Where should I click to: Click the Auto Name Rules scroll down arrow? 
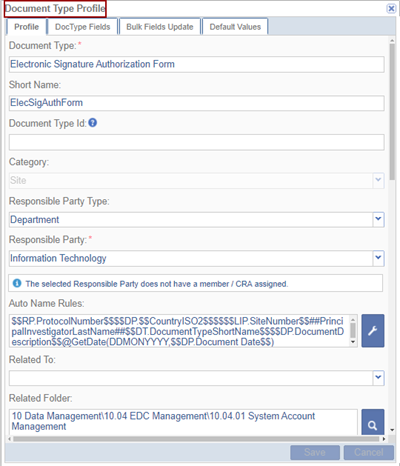pyautogui.click(x=353, y=342)
